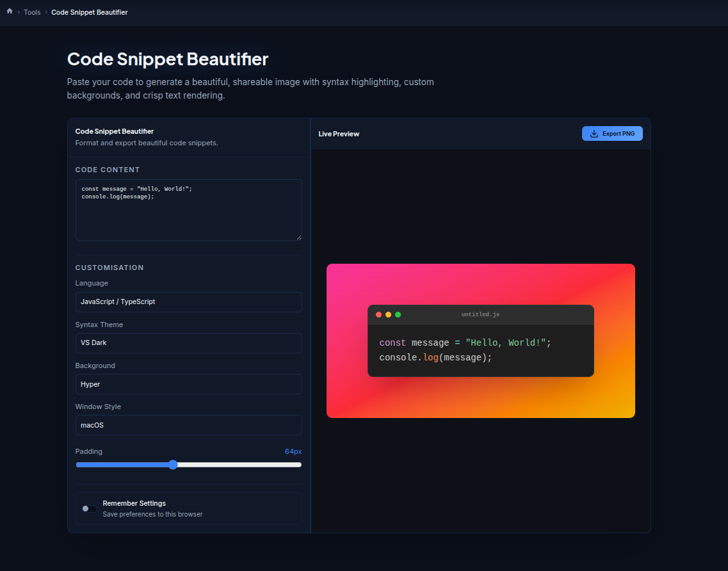Toggle the Remember Settings switch
This screenshot has height=571, width=728.
tap(89, 509)
